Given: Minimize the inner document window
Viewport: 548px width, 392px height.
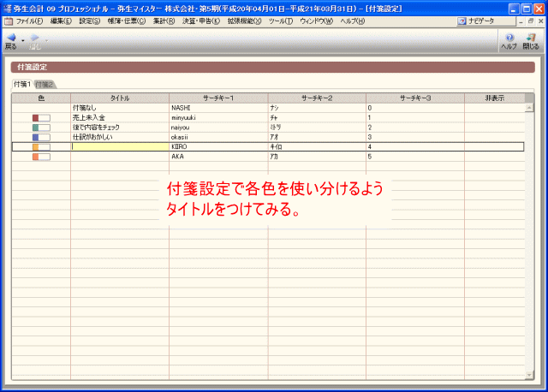Looking at the screenshot, I should (521, 21).
